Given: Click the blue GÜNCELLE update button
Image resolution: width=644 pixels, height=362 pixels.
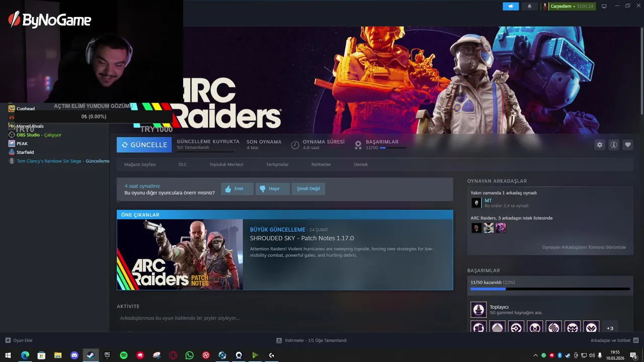Looking at the screenshot, I should (144, 145).
